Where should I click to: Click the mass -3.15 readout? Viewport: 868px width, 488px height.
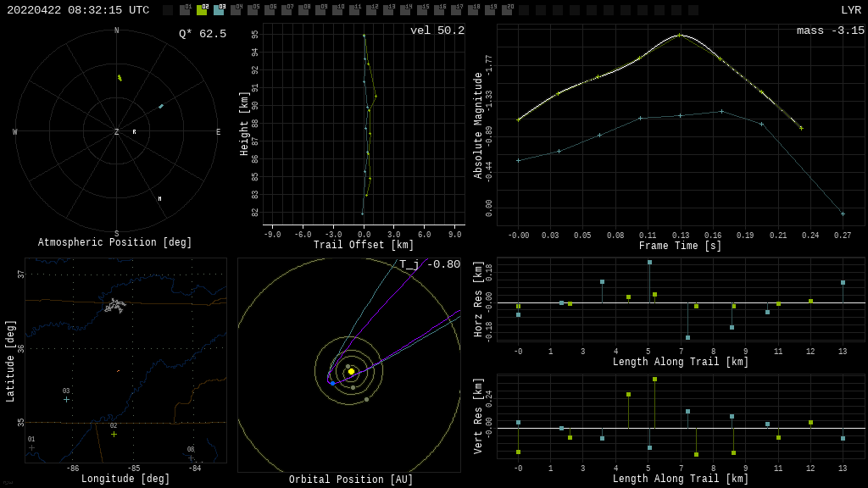pyautogui.click(x=830, y=30)
